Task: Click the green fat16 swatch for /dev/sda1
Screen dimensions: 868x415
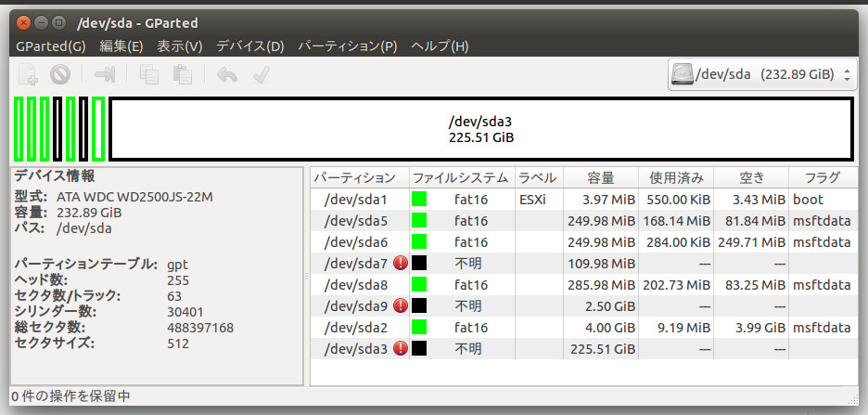Action: pos(419,199)
